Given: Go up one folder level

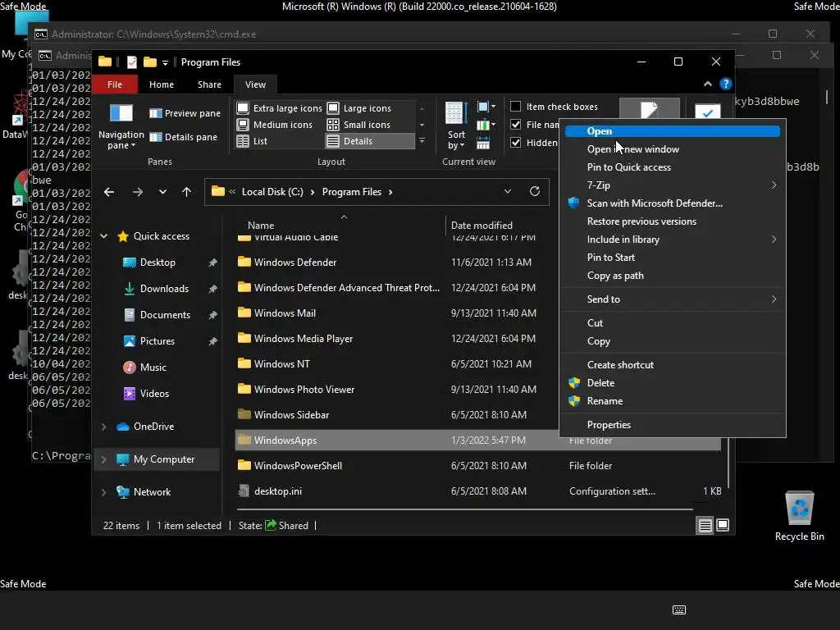Looking at the screenshot, I should click(186, 192).
